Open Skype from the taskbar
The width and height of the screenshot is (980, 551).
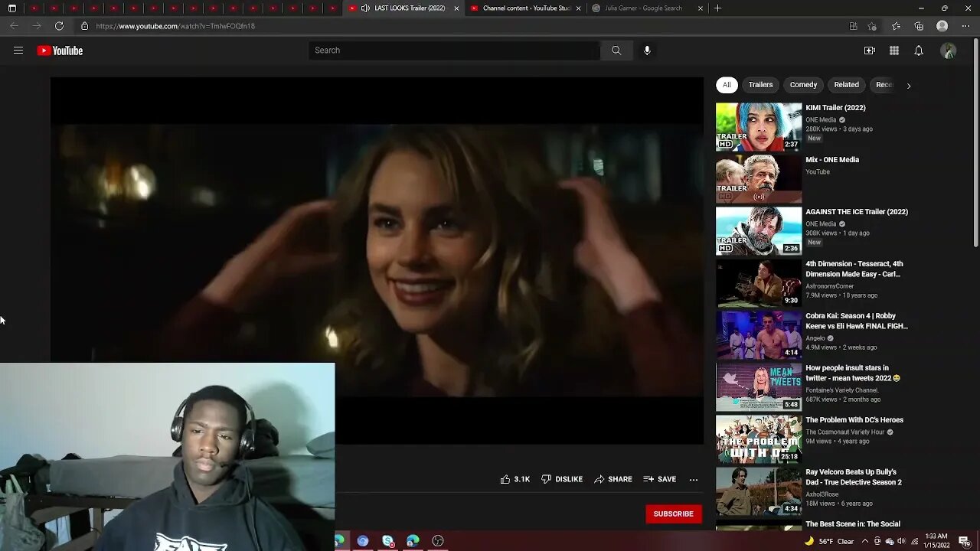point(388,541)
